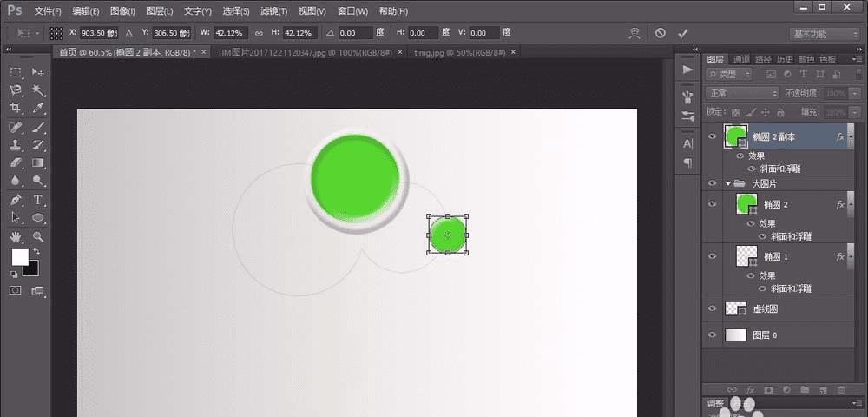Select the History Brush tool
Viewport: 868px width, 417px height.
(x=37, y=145)
